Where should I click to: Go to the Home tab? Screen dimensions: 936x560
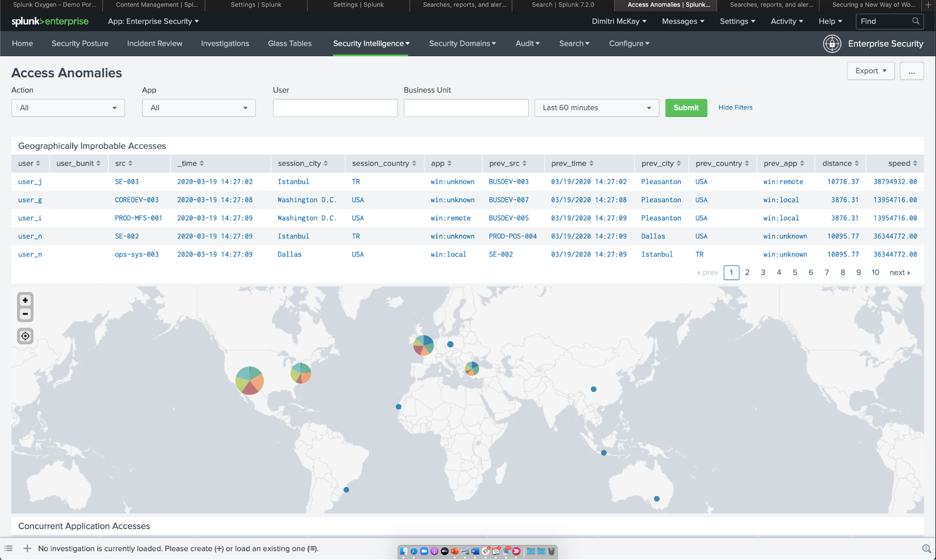coord(22,44)
